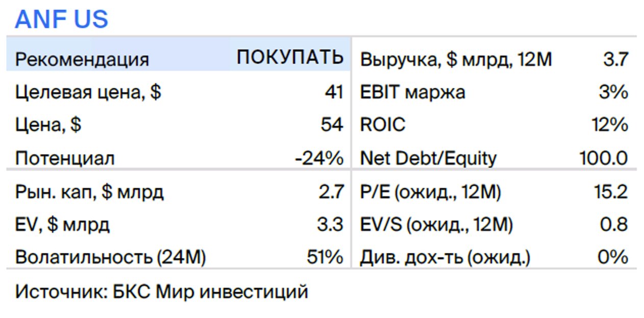Select the Net Debt/Equity label
Viewport: 644px width, 318px height.
pyautogui.click(x=428, y=158)
